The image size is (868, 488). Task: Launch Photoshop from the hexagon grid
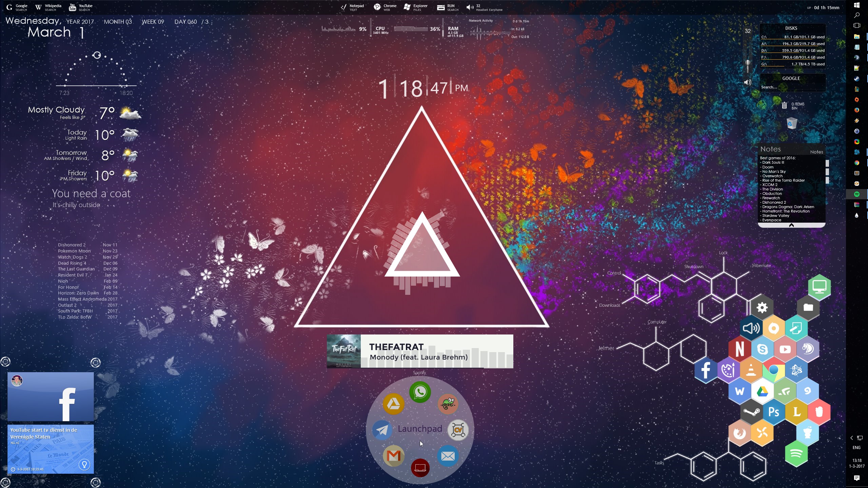click(x=773, y=412)
